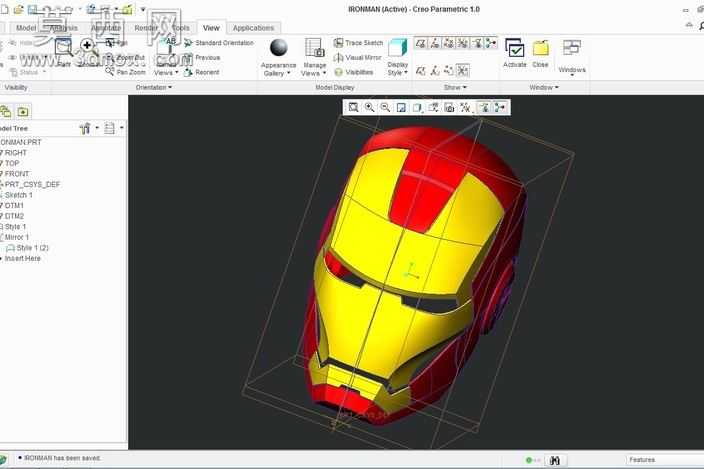Toggle spin center in Show group top row
704x469 pixels.
tap(491, 43)
